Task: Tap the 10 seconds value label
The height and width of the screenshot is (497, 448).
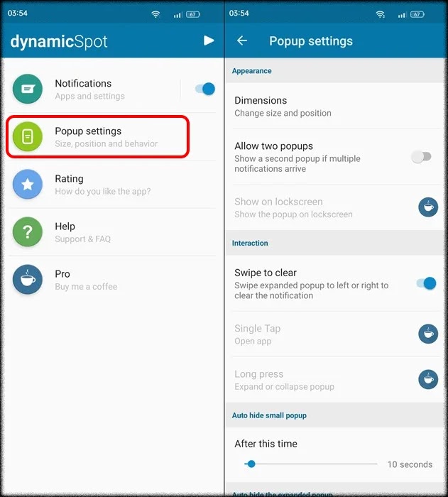Action: 410,464
